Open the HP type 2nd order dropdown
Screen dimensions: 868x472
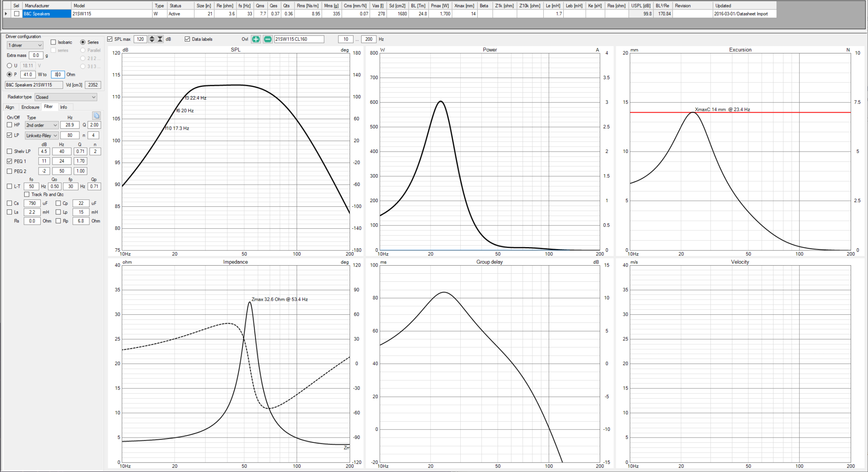click(42, 125)
